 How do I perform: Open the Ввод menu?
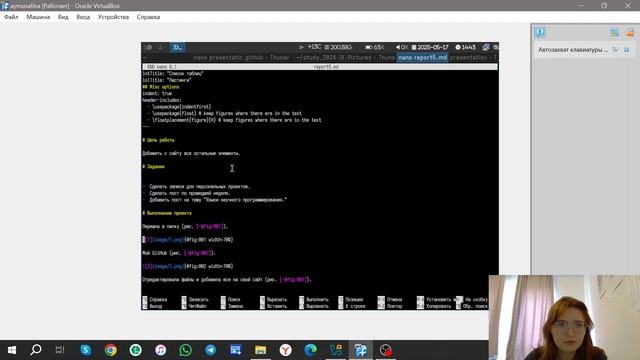point(83,17)
